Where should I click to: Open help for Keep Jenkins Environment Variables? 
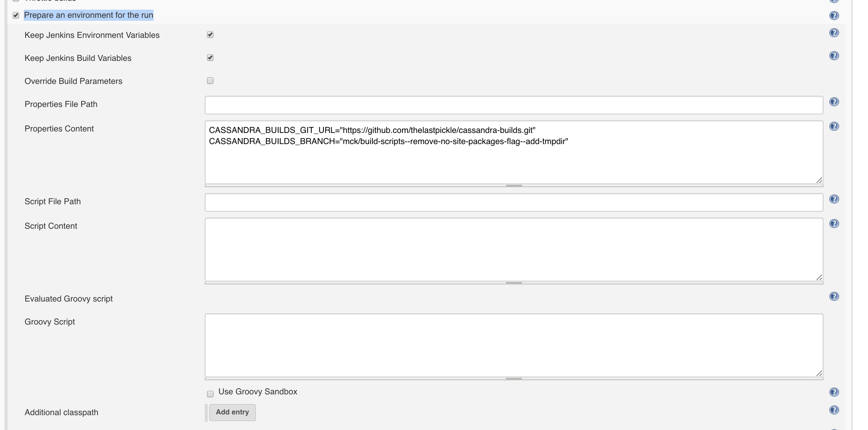coord(834,33)
